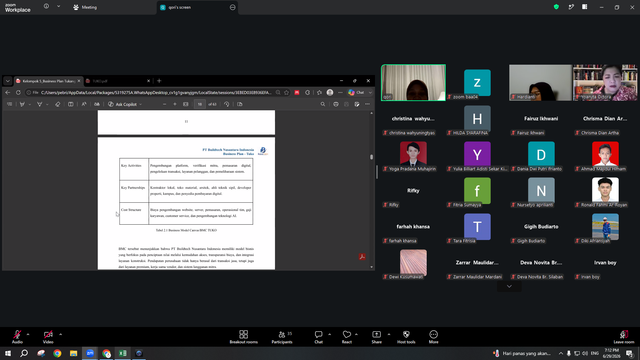Click Ask Copilot in PDF toolbar

click(x=125, y=104)
